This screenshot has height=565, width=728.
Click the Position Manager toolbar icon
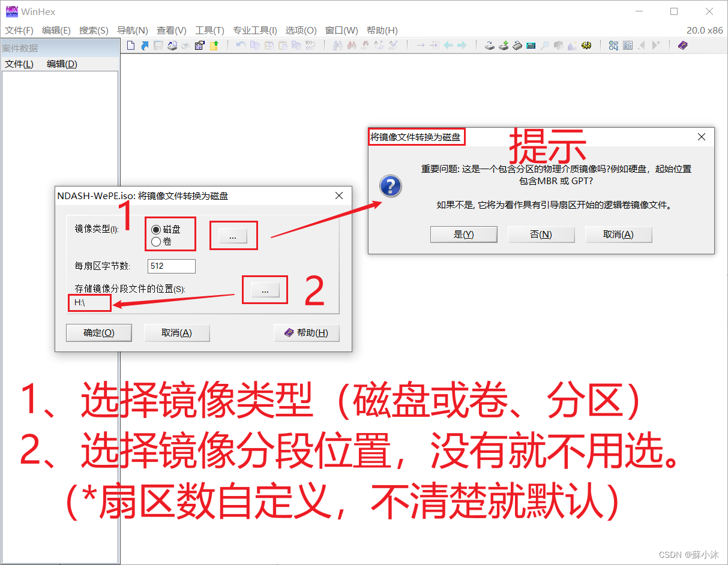coord(613,46)
